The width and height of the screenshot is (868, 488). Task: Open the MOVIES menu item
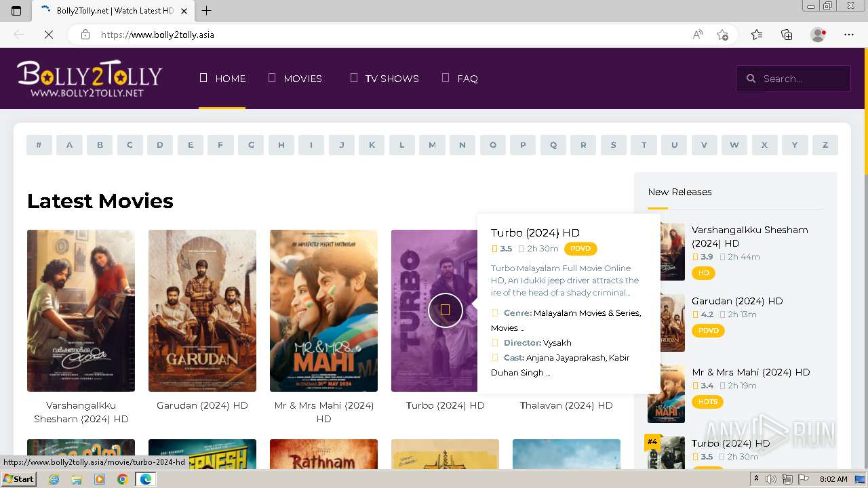[295, 79]
